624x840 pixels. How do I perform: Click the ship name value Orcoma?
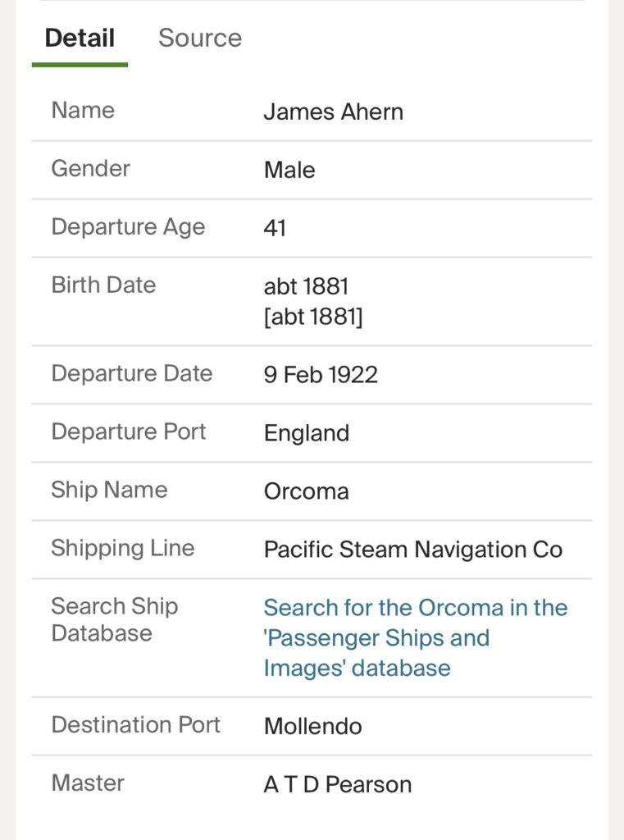[x=306, y=491]
